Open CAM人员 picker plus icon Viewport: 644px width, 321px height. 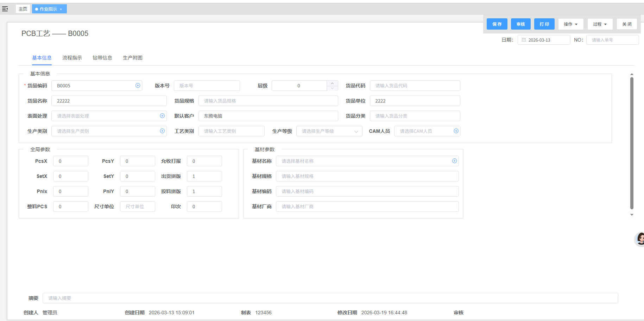coord(456,131)
